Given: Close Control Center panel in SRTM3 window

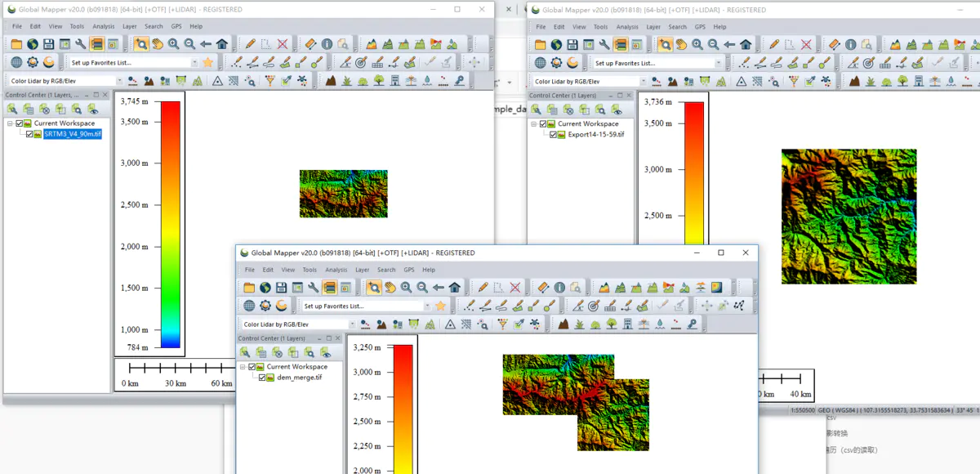Looking at the screenshot, I should coord(105,95).
